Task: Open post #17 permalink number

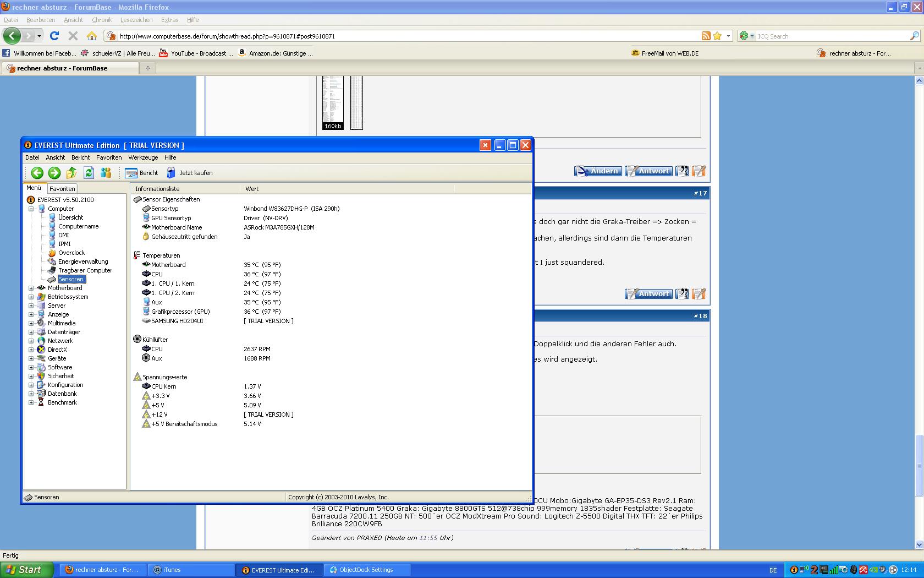Action: click(x=700, y=193)
